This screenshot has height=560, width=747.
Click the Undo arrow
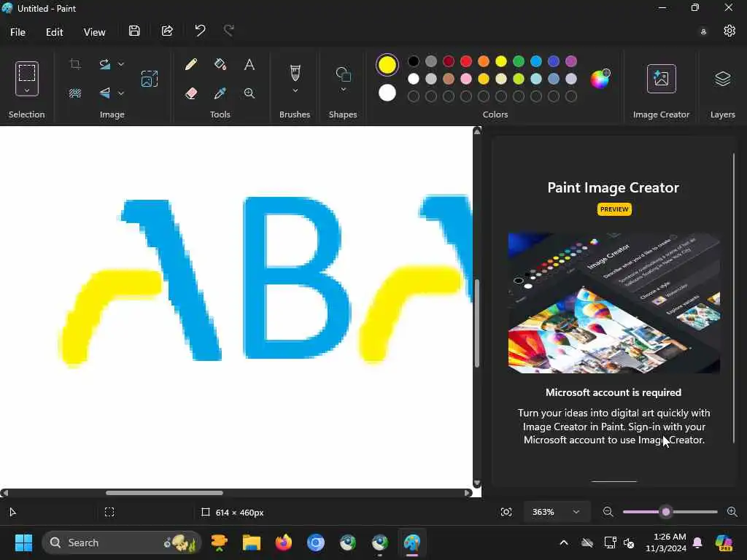(200, 31)
